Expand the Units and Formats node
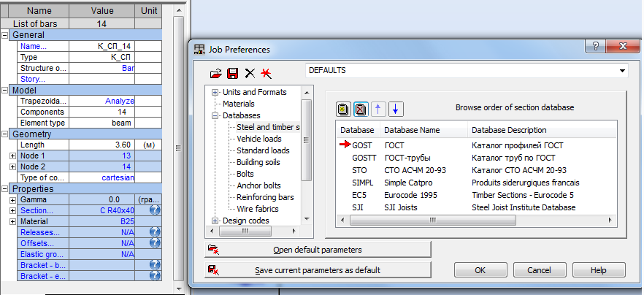The height and width of the screenshot is (295, 644). coord(215,92)
